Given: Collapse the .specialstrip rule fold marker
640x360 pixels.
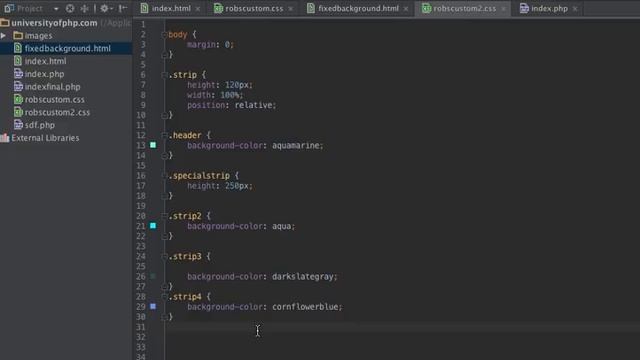Looking at the screenshot, I should pyautogui.click(x=164, y=176).
